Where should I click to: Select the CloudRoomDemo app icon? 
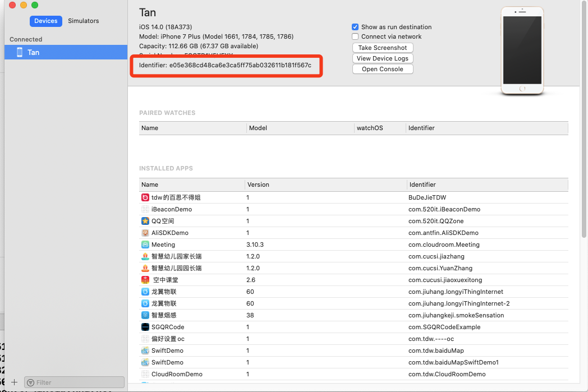pos(143,374)
